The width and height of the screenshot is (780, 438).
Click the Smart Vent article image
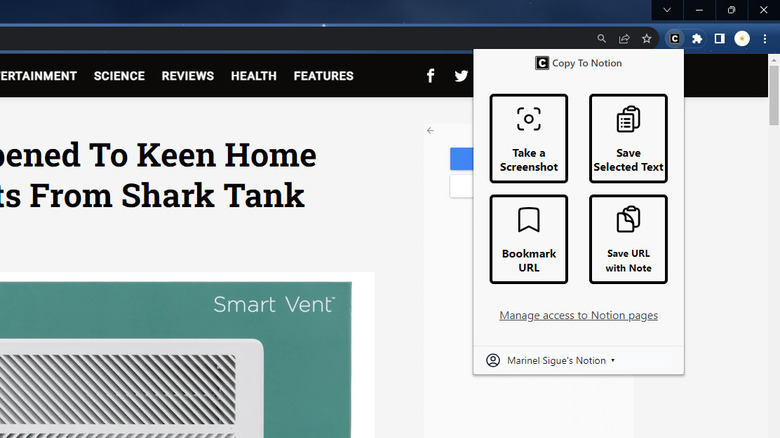[176, 360]
